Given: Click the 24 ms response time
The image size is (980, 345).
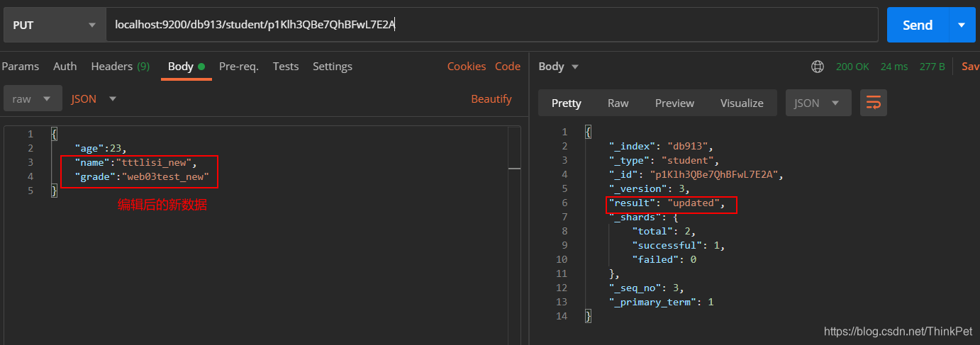Looking at the screenshot, I should tap(894, 67).
